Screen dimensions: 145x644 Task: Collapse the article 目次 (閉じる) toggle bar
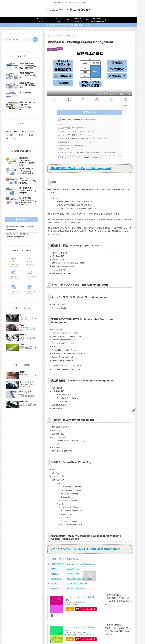[90, 112]
